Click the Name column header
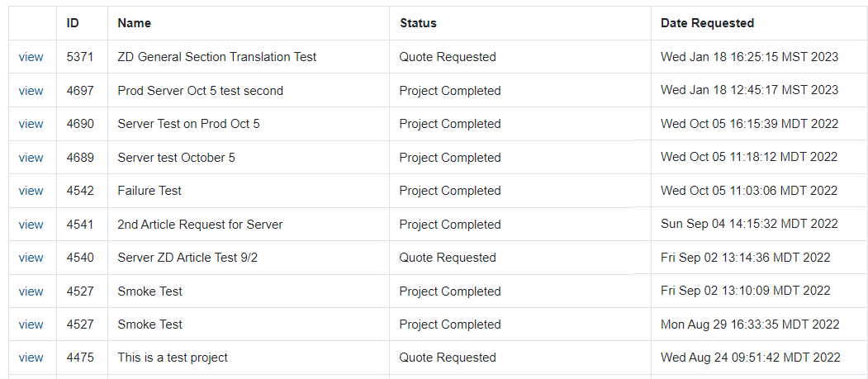This screenshot has height=379, width=868. [x=135, y=23]
